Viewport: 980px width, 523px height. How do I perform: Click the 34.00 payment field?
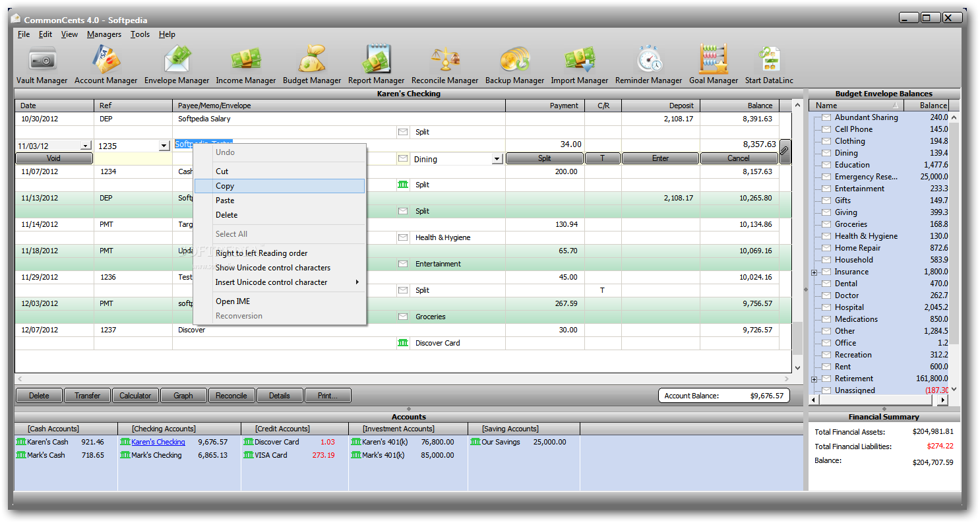click(545, 144)
